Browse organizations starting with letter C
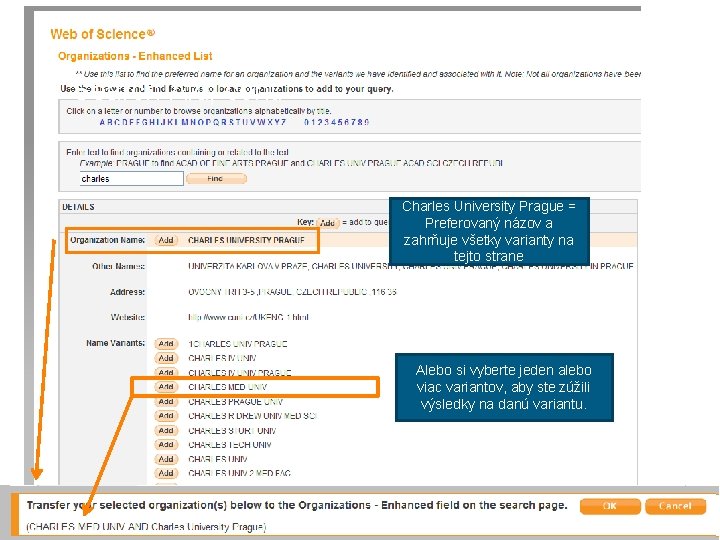 (x=117, y=122)
